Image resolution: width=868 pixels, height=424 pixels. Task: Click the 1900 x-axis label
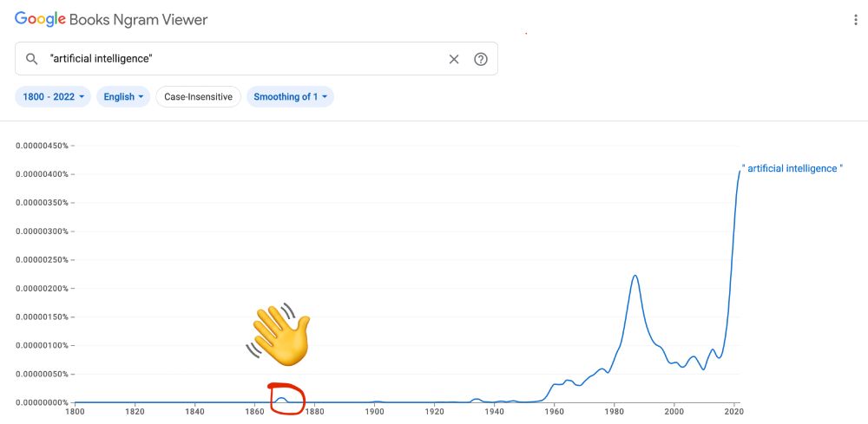(374, 411)
